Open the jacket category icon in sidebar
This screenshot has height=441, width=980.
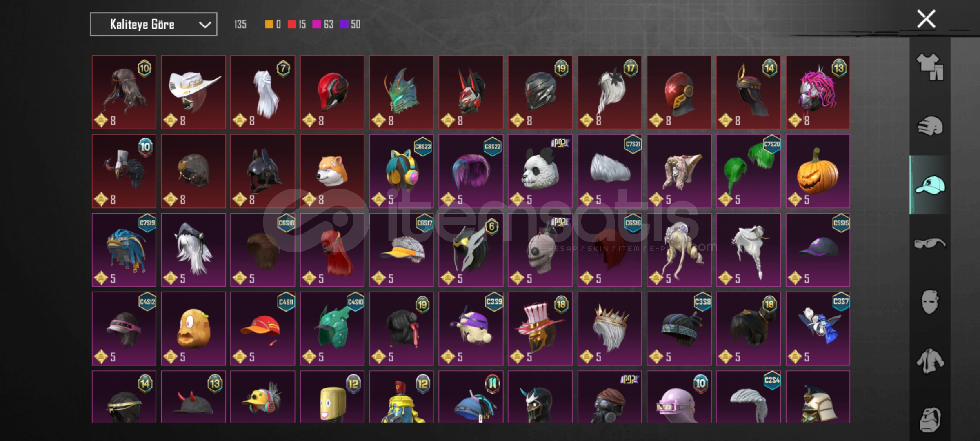click(x=930, y=361)
